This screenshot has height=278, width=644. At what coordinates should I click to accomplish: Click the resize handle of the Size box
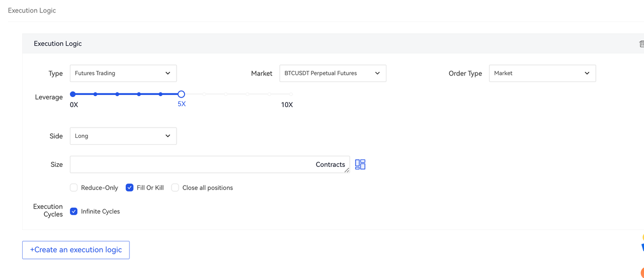347,170
